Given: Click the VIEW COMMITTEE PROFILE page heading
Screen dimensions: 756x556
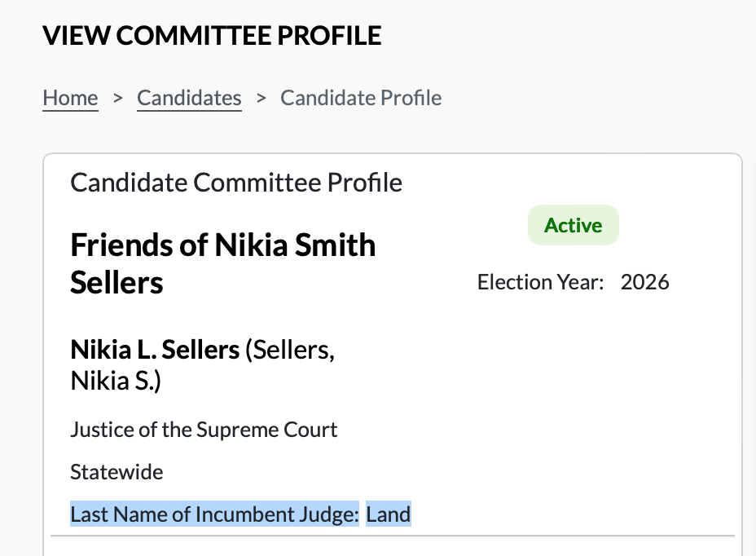Looking at the screenshot, I should coord(212,36).
